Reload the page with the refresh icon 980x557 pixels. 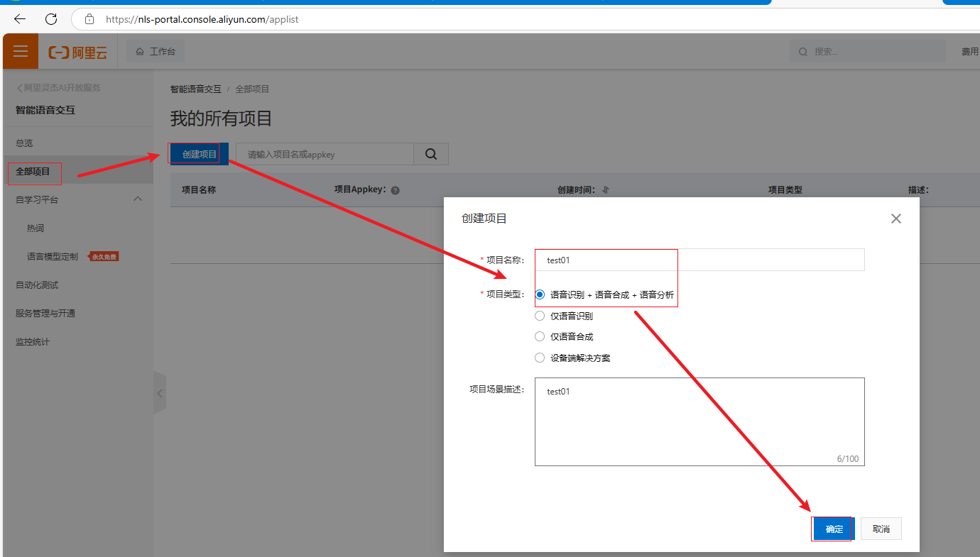(x=51, y=19)
